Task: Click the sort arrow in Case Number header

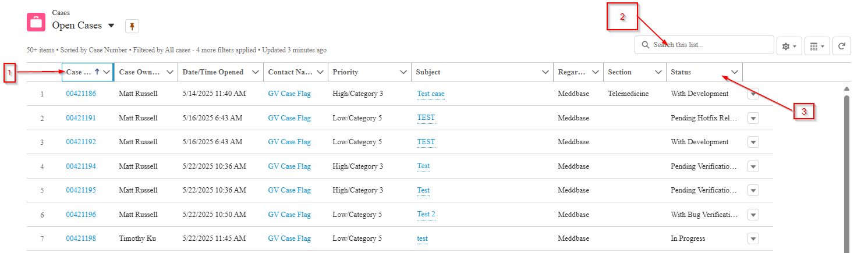Action: 97,72
